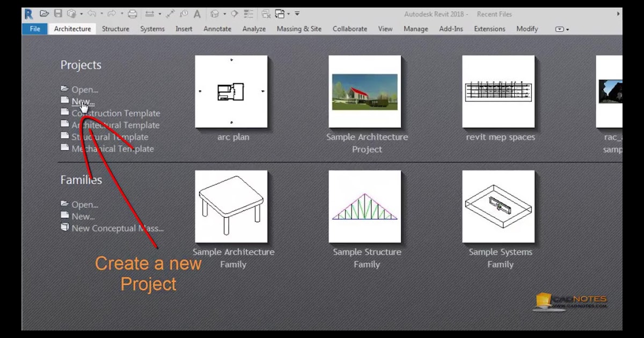Switch to the Architecture ribbon tab
This screenshot has width=644, height=338.
click(72, 29)
